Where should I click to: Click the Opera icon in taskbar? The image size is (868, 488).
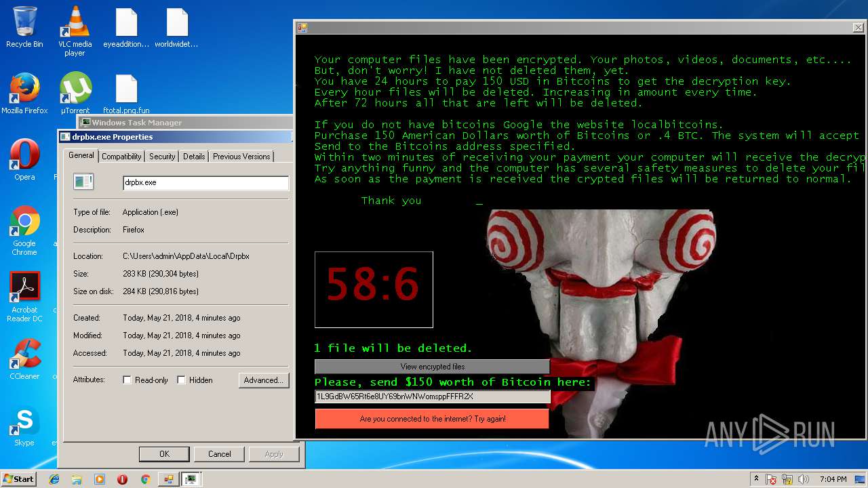[x=122, y=479]
